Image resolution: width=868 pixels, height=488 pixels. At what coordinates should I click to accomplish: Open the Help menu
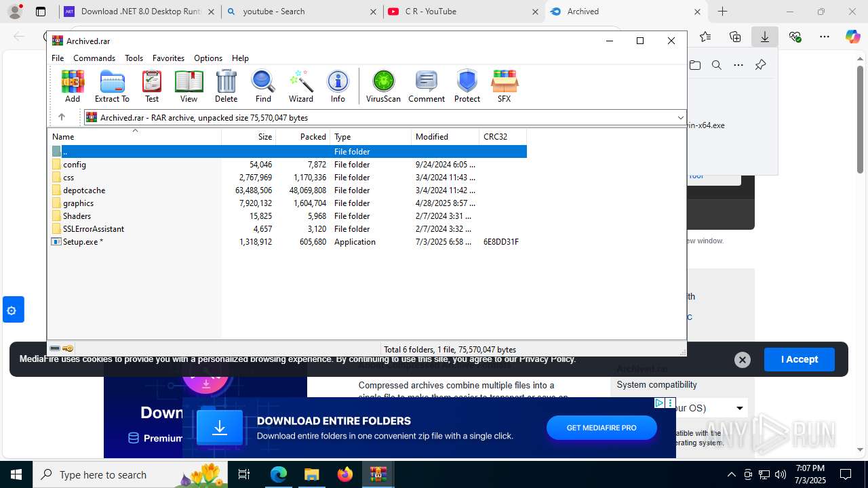[240, 58]
